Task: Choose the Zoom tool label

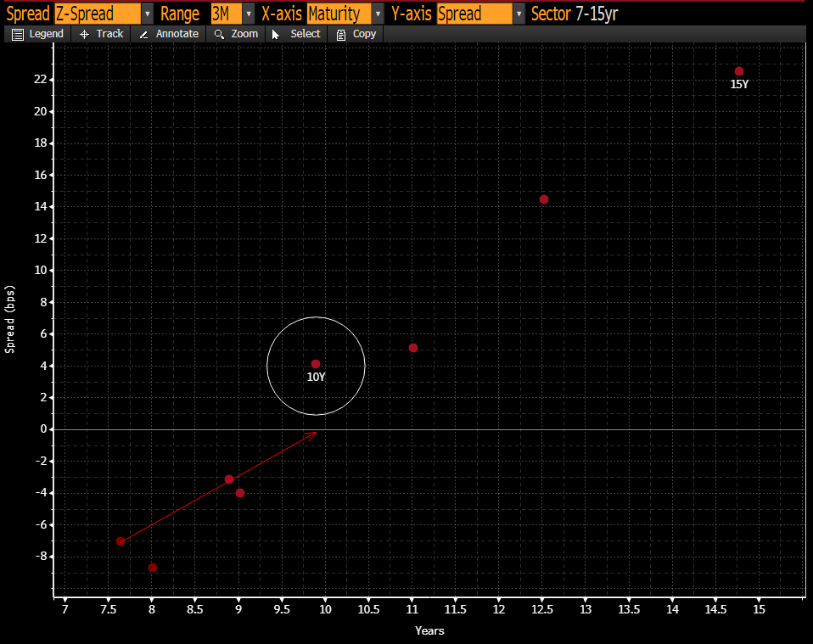Action: pos(244,34)
